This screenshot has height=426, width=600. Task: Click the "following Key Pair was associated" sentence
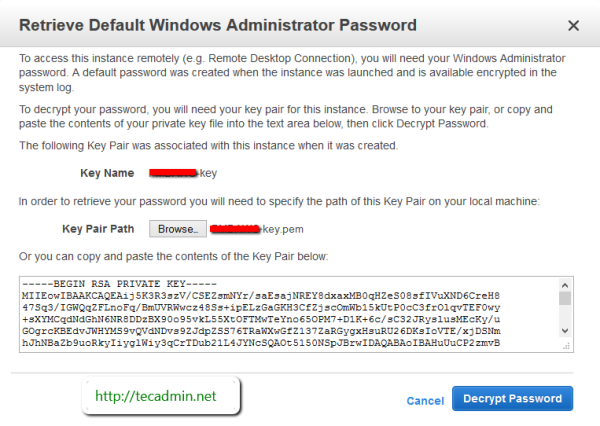tap(209, 146)
